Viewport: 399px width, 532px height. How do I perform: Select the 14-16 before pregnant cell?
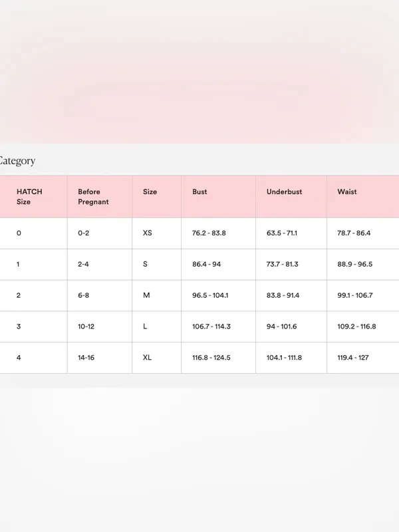pyautogui.click(x=86, y=358)
